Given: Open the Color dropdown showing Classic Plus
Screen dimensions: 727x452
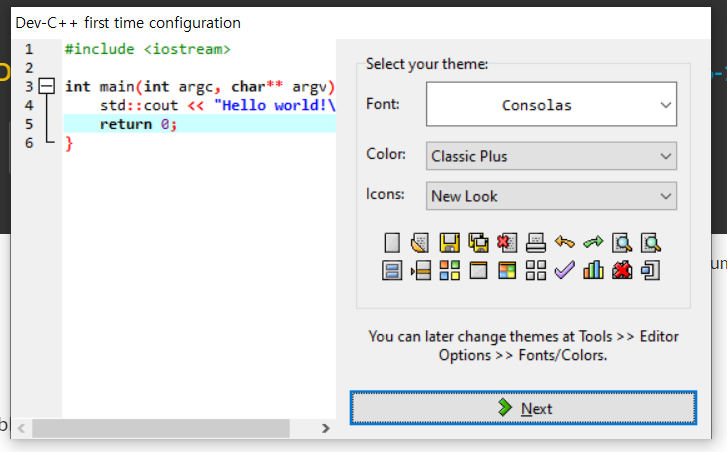Looking at the screenshot, I should tap(551, 156).
